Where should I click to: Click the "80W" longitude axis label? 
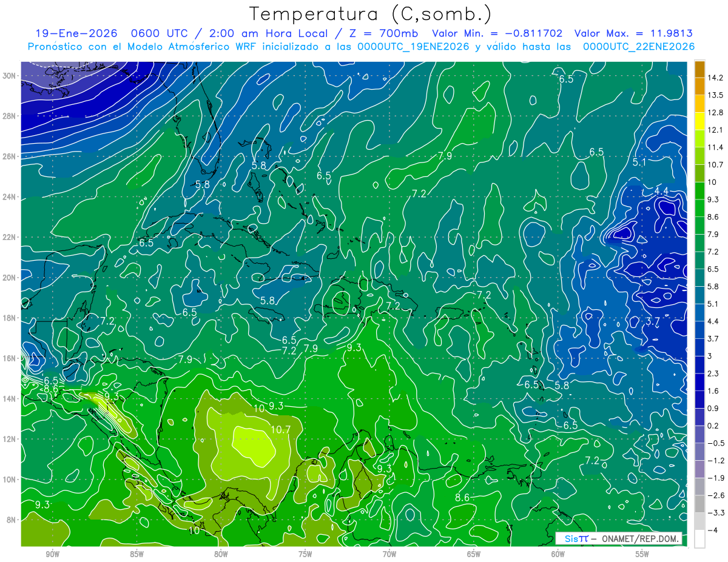[221, 554]
